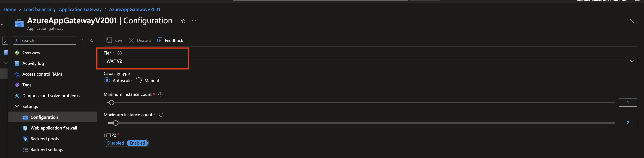
Task: Open the Backend pools section
Action: pyautogui.click(x=44, y=138)
